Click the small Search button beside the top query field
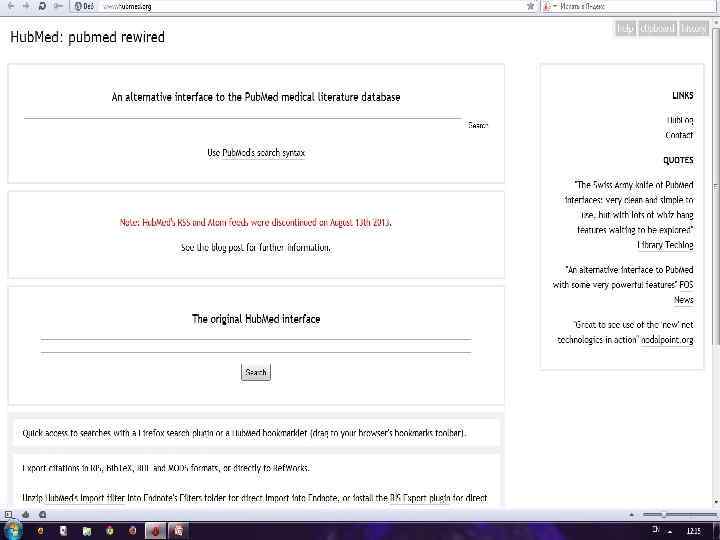Screen dimensions: 720x540 (x=478, y=125)
